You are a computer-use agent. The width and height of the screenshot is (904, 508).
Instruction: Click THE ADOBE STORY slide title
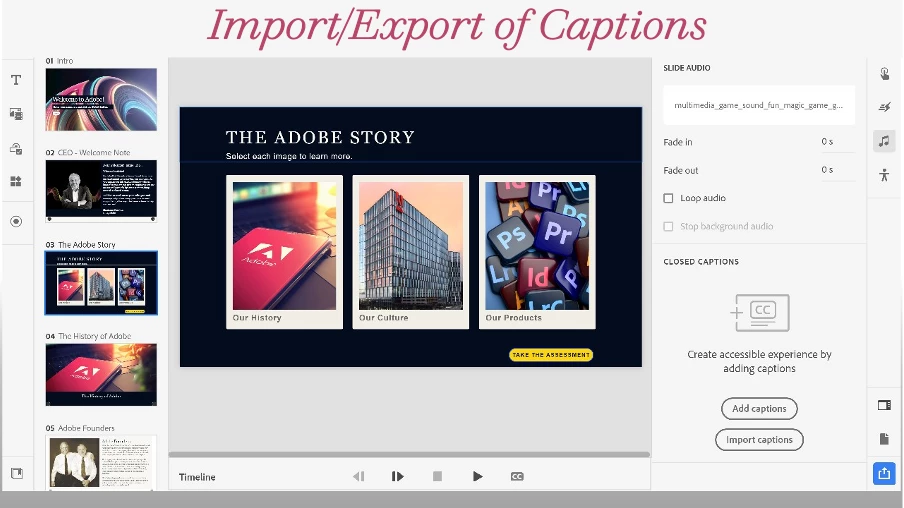point(320,137)
